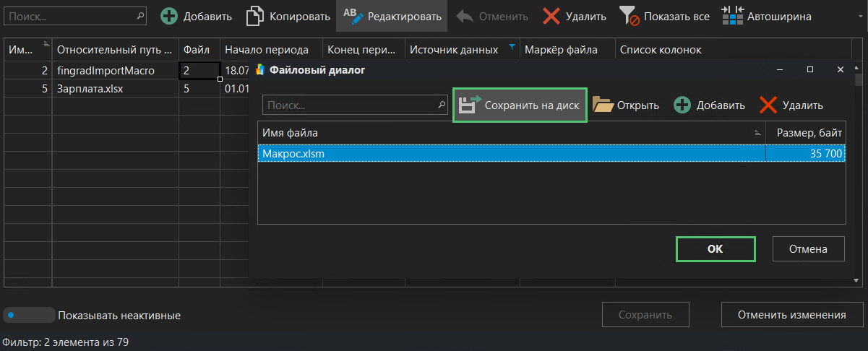Confirm the file dialog with OK

pyautogui.click(x=716, y=248)
